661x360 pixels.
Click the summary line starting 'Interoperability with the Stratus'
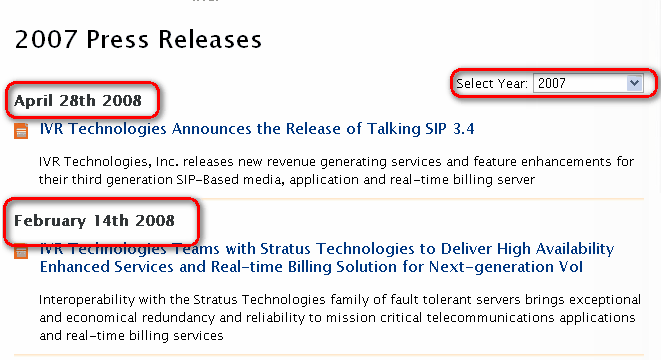coord(340,300)
